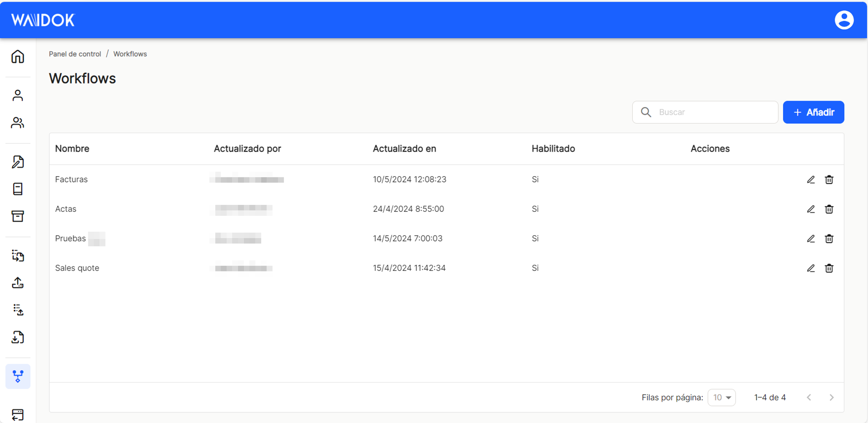The image size is (868, 423).
Task: Edit the Pruebas workflow
Action: coord(811,239)
